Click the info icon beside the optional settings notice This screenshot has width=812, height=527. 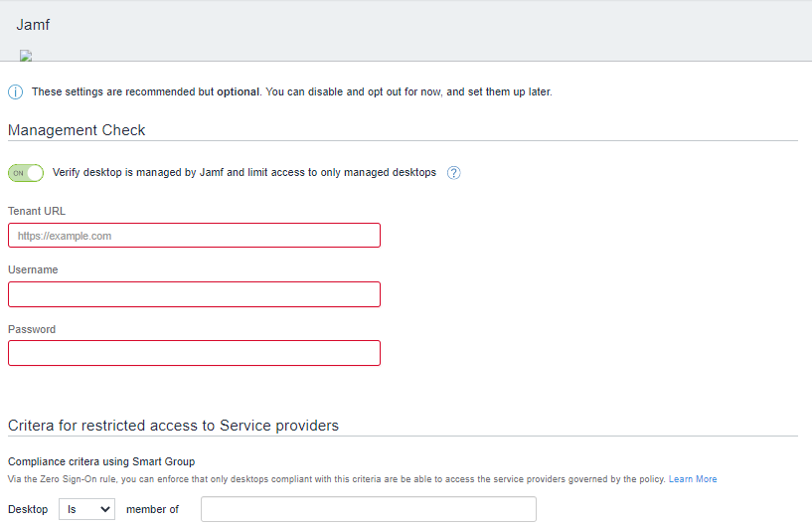[x=15, y=92]
